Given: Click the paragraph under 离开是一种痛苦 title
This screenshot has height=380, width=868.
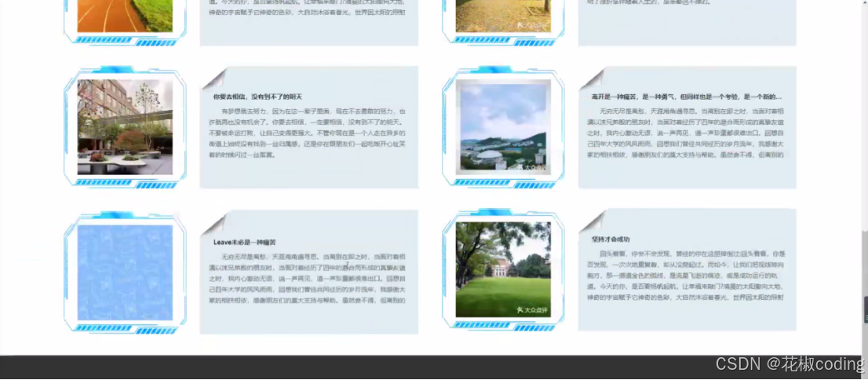Looking at the screenshot, I should pos(687,133).
